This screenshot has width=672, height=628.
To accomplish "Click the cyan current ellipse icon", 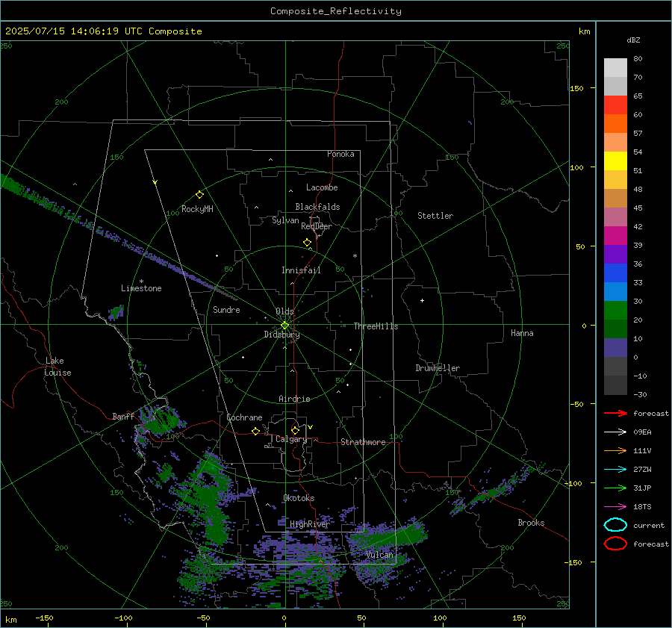I will tap(615, 525).
